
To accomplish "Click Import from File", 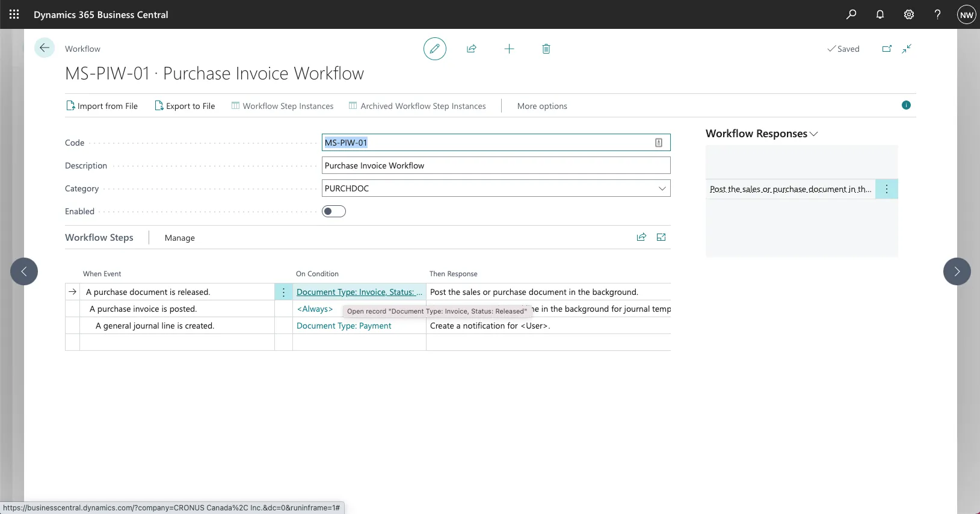I will point(102,106).
